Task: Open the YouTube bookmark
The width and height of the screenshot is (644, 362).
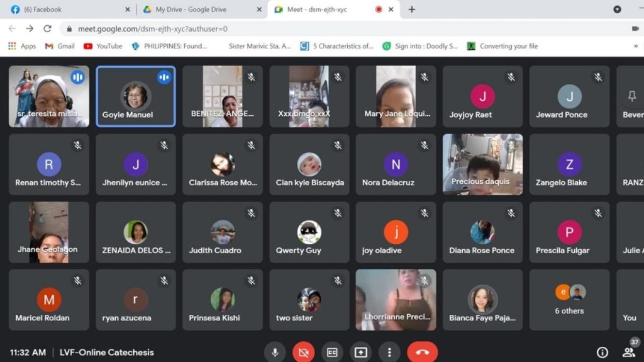Action: coord(103,46)
